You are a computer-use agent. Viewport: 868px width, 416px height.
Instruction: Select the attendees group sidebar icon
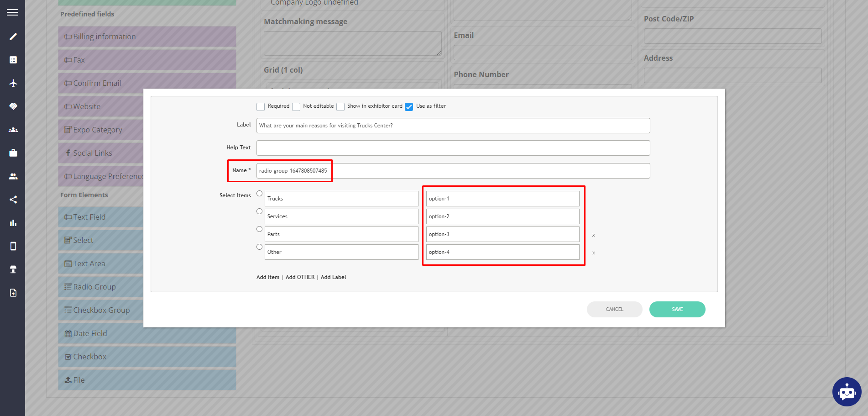[x=13, y=130]
